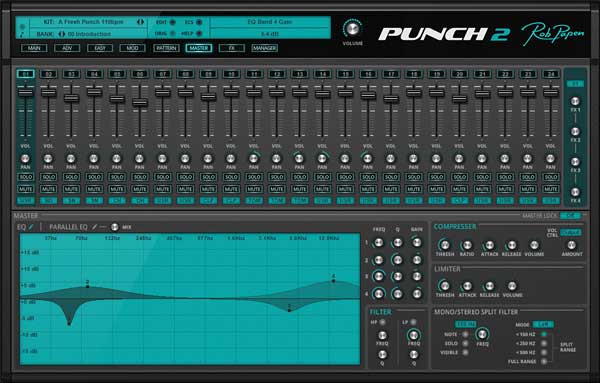The width and height of the screenshot is (600, 383).
Task: Toggle the EDIT indicator in the display
Action: click(x=172, y=22)
